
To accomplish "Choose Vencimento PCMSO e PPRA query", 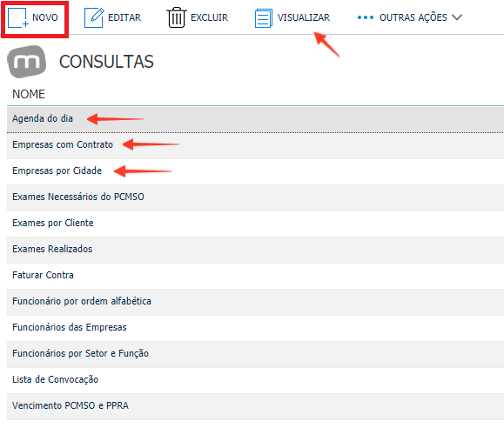I will (255, 406).
